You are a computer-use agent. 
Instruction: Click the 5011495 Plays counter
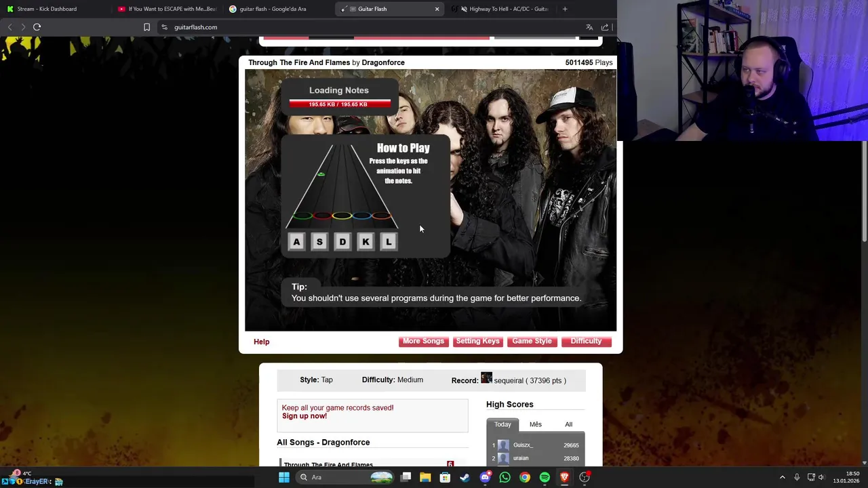pos(589,62)
